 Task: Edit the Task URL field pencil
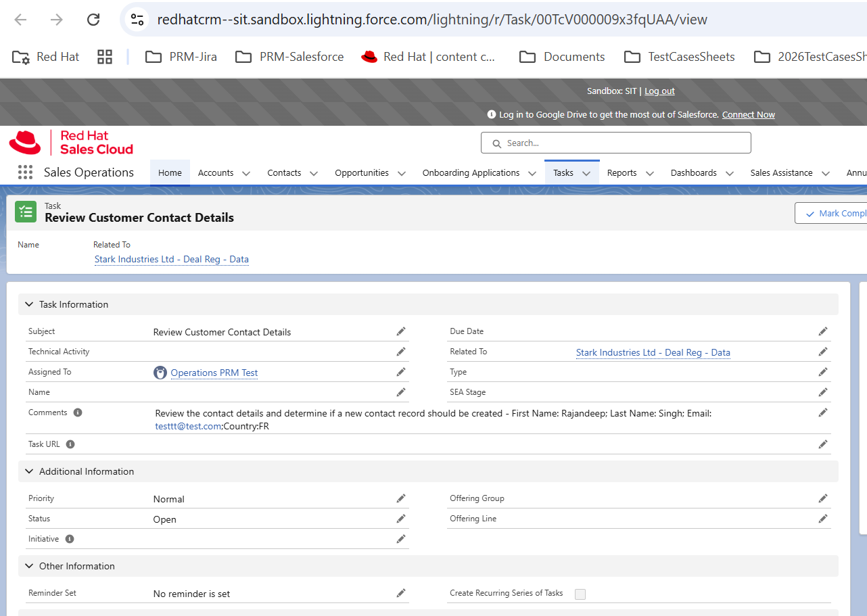(x=823, y=444)
